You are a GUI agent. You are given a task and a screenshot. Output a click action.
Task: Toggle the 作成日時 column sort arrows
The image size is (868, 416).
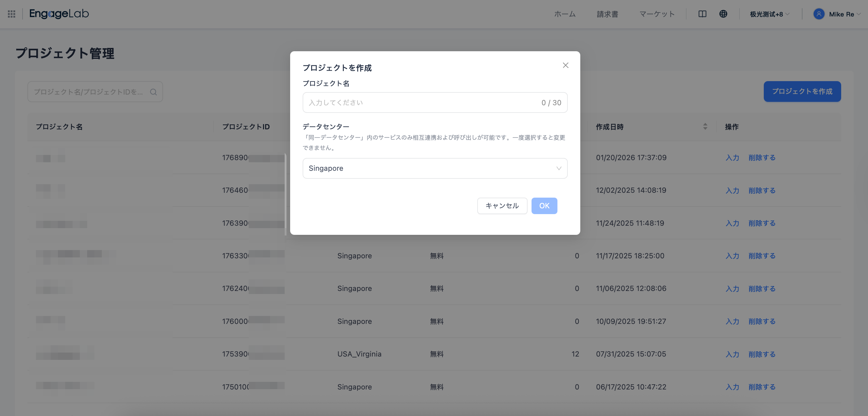point(705,127)
